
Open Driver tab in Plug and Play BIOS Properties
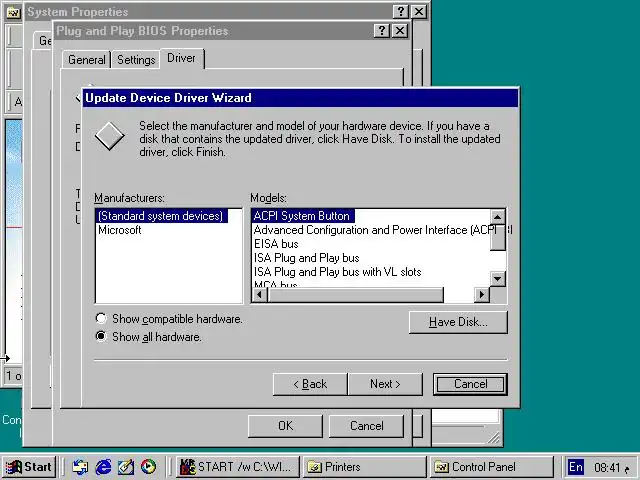(182, 58)
